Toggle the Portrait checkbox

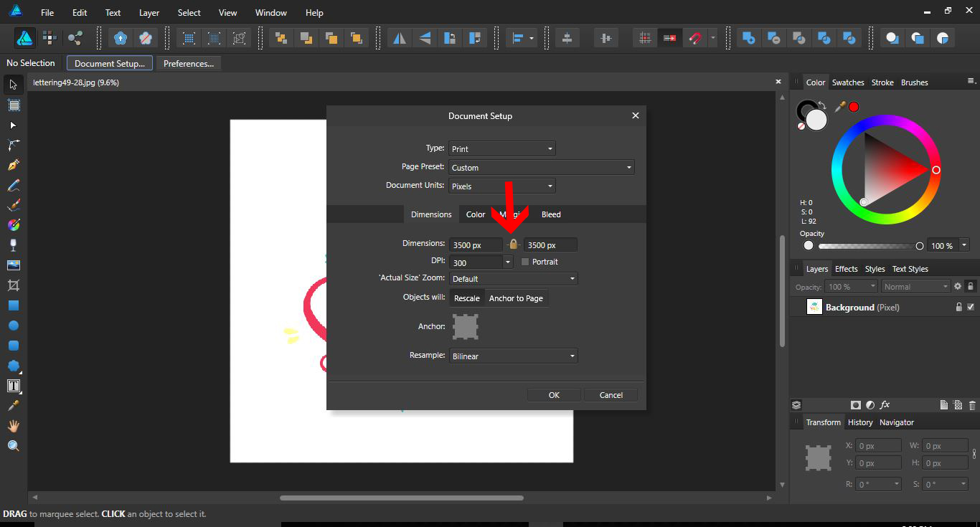pos(524,262)
